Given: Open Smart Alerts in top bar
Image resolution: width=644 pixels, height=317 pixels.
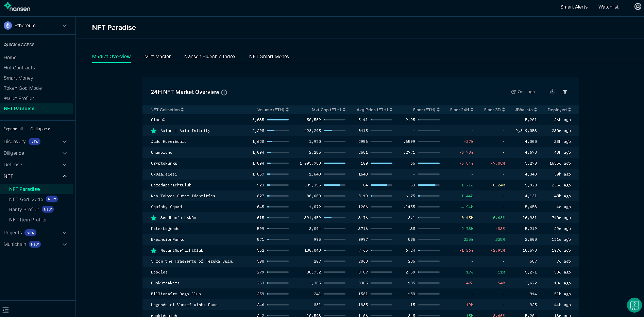Looking at the screenshot, I should 574,7.
